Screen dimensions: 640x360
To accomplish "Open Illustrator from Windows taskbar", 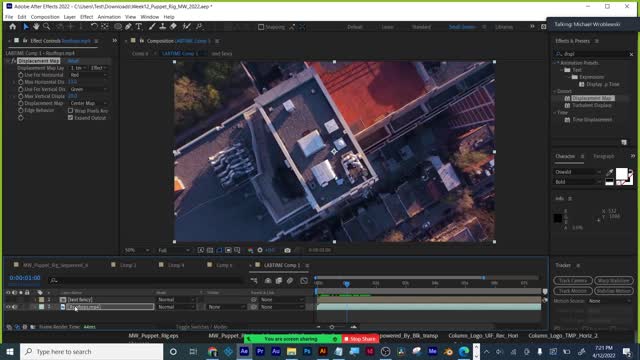I will 322,351.
